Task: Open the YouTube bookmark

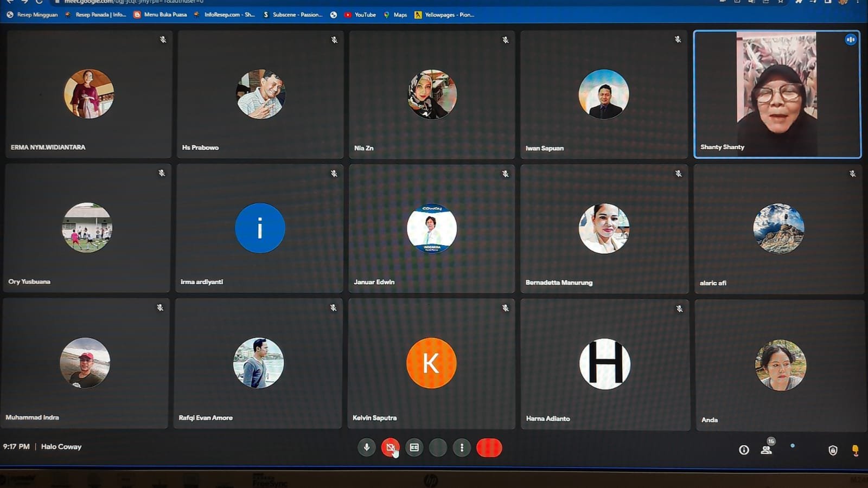Action: click(360, 15)
